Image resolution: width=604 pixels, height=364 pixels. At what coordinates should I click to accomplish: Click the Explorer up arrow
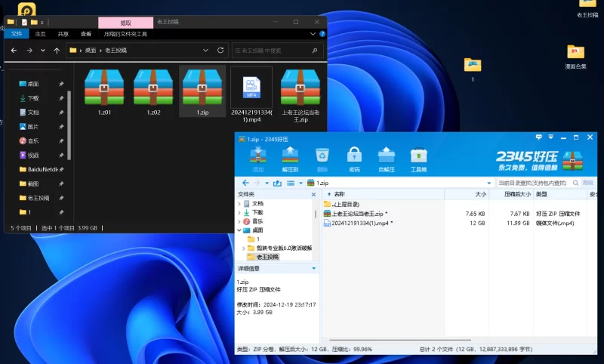pyautogui.click(x=57, y=51)
